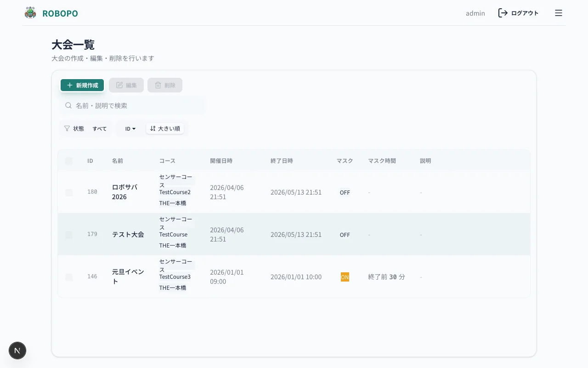The width and height of the screenshot is (588, 368).
Task: Click the orange ON mask badge
Action: coord(345,277)
